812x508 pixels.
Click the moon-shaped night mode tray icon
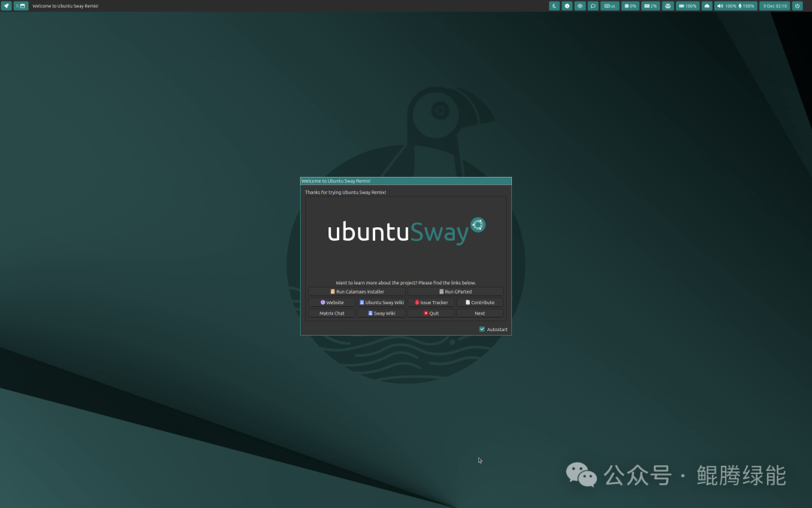pyautogui.click(x=554, y=5)
